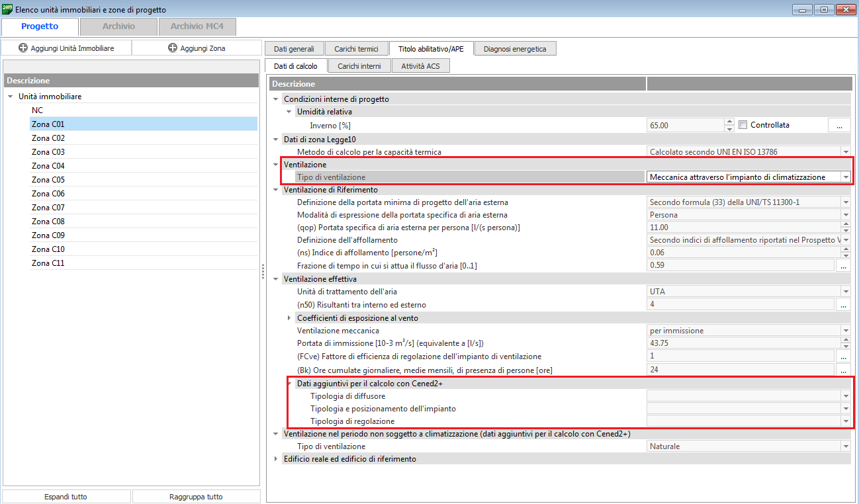Click the plus icon for Aggiungi Unità Immobiliare

pos(23,48)
